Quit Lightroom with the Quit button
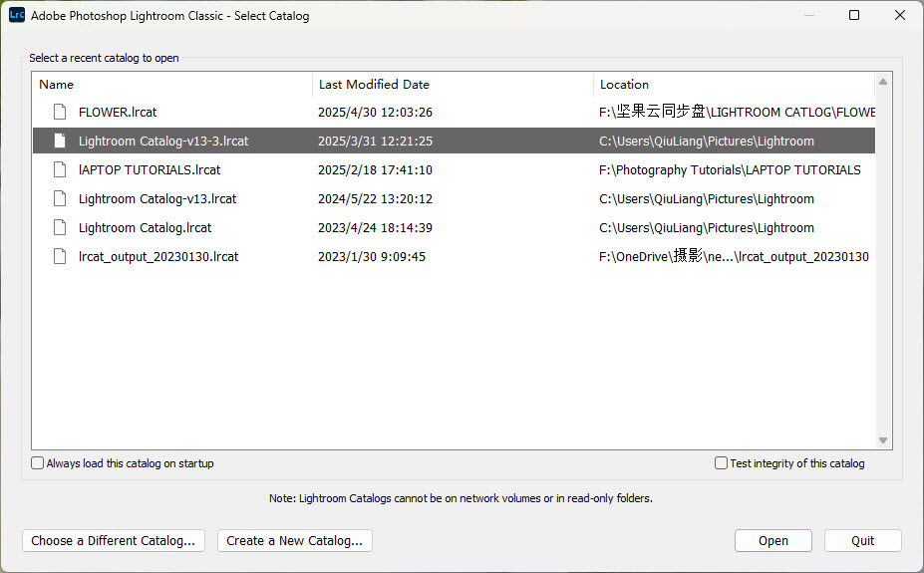 click(863, 540)
